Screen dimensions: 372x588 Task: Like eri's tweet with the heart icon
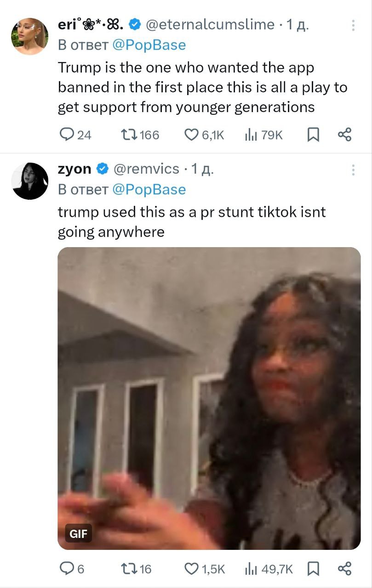click(191, 135)
